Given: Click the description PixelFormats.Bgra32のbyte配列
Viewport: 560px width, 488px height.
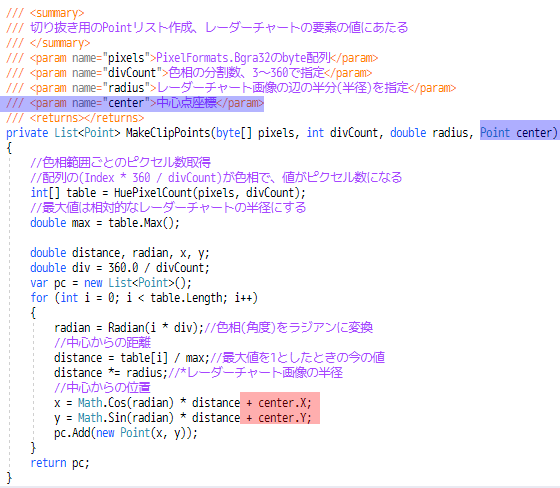Looking at the screenshot, I should pyautogui.click(x=243, y=58).
